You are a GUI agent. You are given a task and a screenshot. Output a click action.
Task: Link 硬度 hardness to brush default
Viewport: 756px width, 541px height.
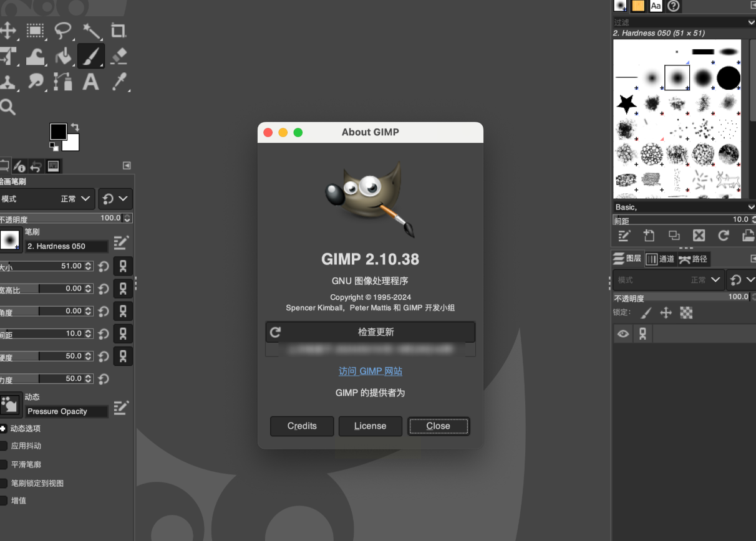[x=123, y=356]
